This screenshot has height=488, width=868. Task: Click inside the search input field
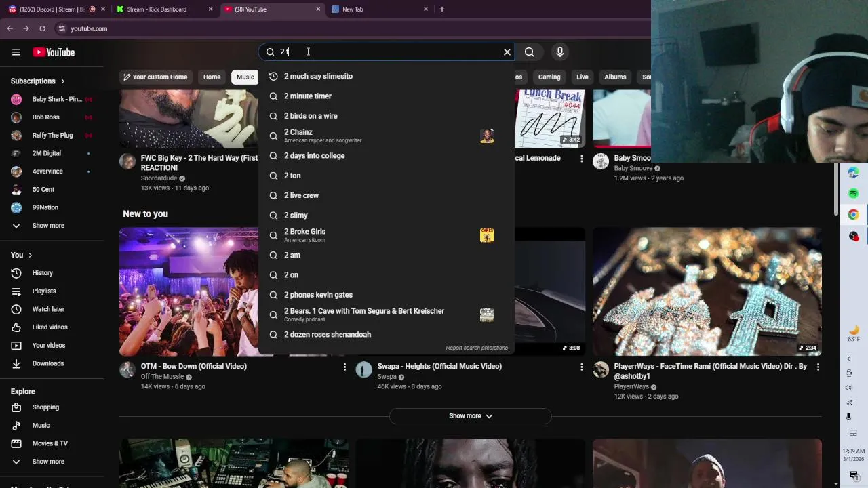coord(387,52)
